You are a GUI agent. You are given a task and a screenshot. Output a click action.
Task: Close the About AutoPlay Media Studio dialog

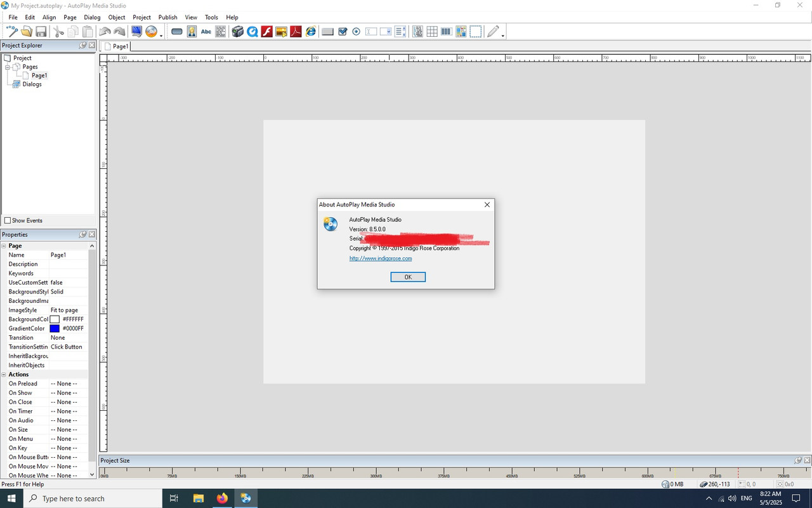(x=487, y=204)
